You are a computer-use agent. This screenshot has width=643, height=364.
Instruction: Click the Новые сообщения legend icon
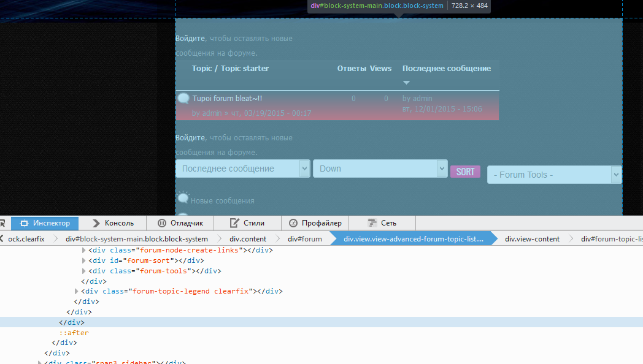pos(183,198)
